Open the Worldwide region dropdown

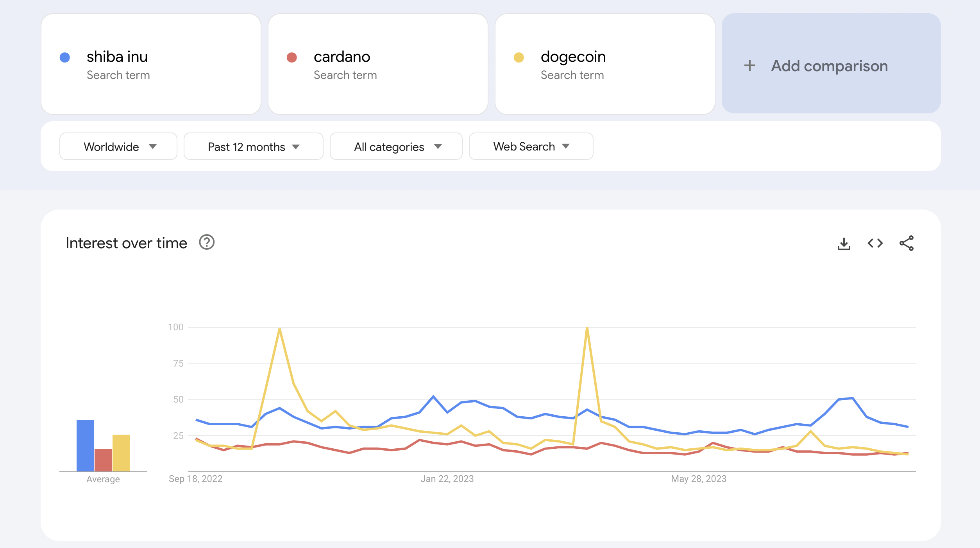pos(118,146)
